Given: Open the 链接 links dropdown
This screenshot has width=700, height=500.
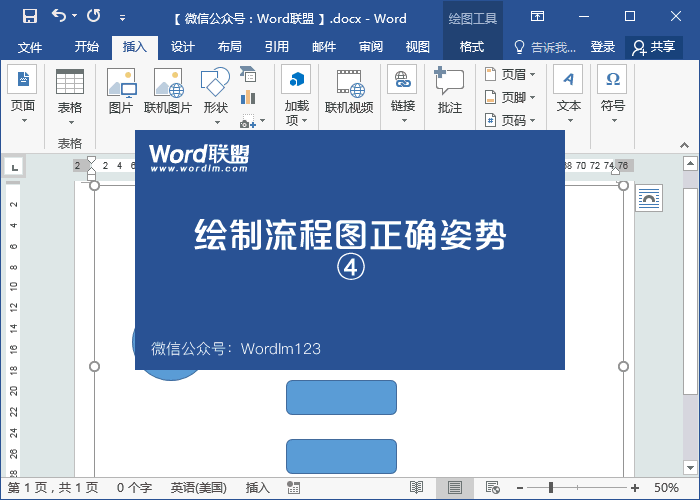Looking at the screenshot, I should coord(403,95).
